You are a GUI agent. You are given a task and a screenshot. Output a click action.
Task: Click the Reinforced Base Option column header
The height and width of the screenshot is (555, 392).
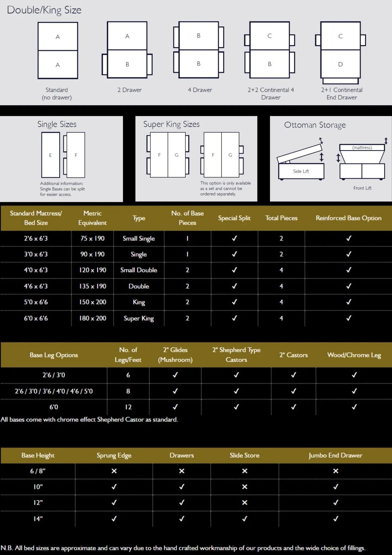[348, 218]
